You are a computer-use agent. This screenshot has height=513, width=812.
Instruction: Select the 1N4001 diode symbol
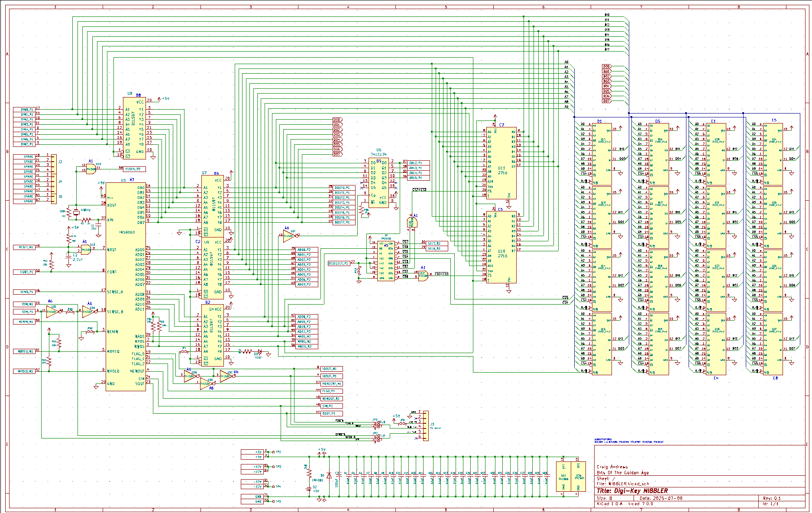329,475
